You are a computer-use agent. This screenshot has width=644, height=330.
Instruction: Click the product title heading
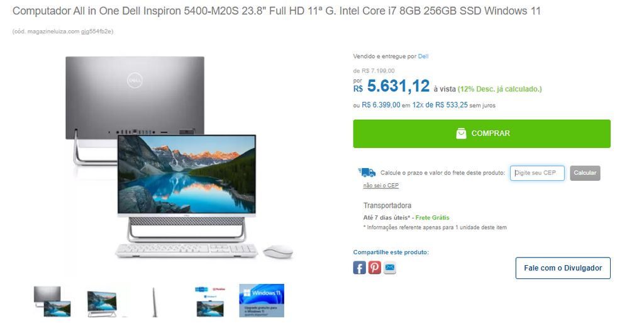[277, 11]
